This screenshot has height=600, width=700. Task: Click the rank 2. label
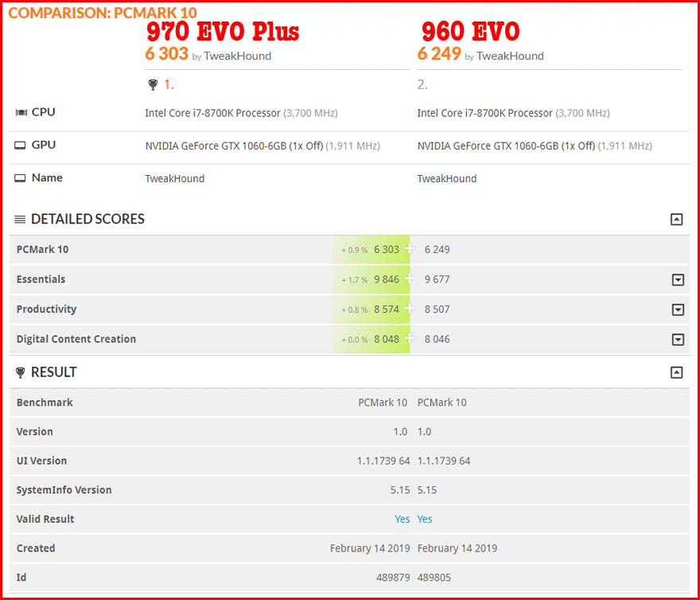422,84
